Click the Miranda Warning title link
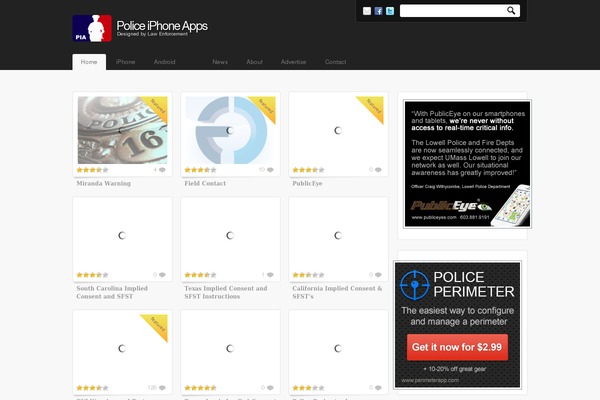The width and height of the screenshot is (600, 400). [103, 183]
